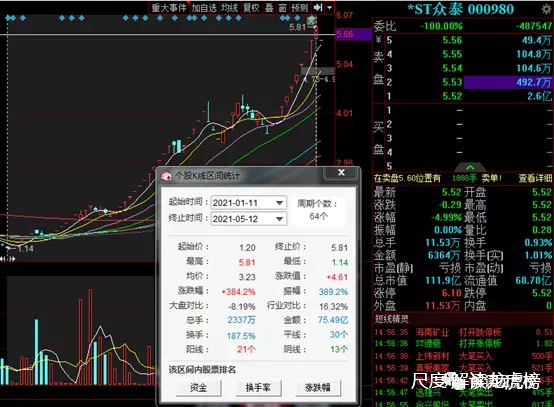Select the 短线精灵 panel header
This screenshot has height=407, width=554.
[x=391, y=319]
